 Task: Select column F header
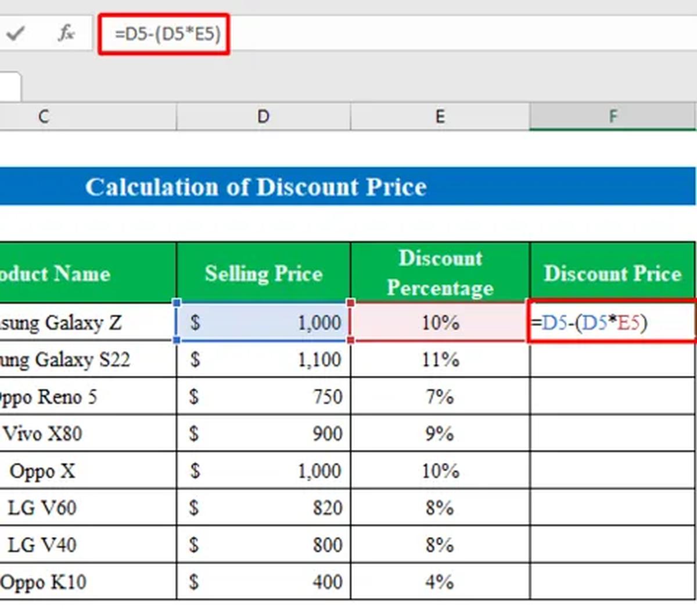613,116
